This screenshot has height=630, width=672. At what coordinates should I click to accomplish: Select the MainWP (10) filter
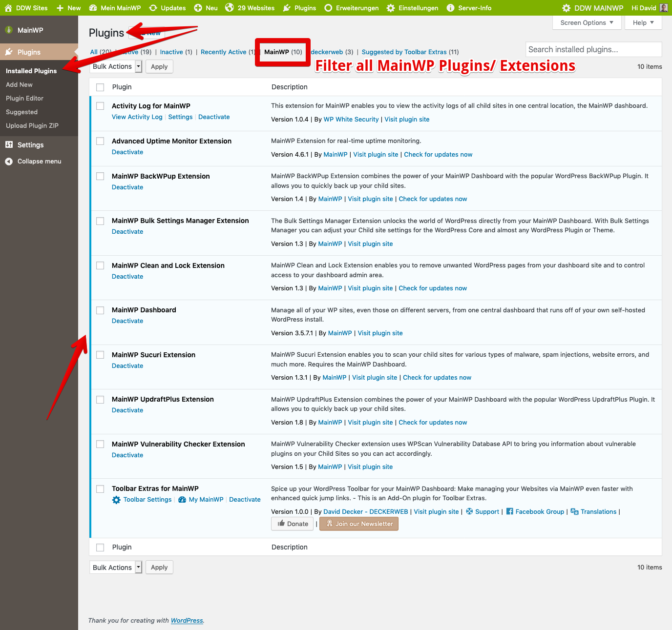(x=283, y=52)
